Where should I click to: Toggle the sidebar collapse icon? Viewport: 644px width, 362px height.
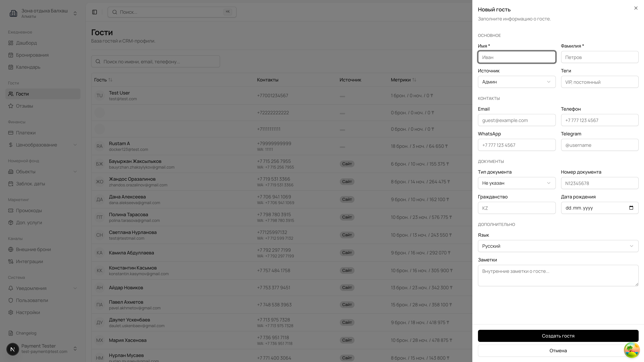94,12
